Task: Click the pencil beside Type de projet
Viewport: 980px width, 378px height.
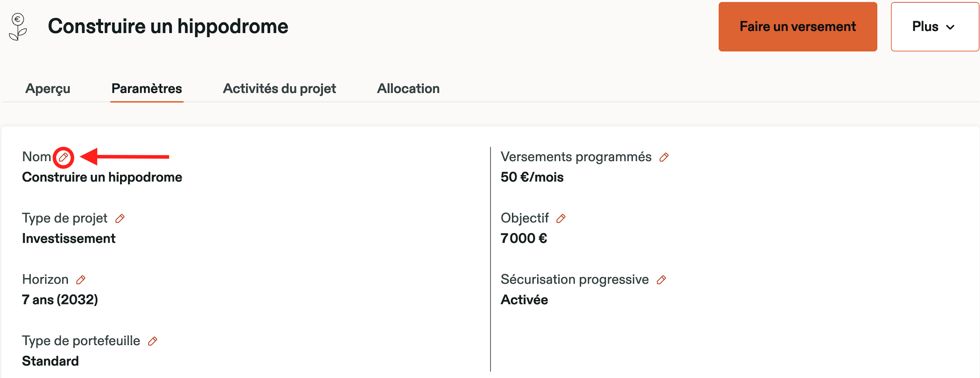Action: pyautogui.click(x=120, y=218)
